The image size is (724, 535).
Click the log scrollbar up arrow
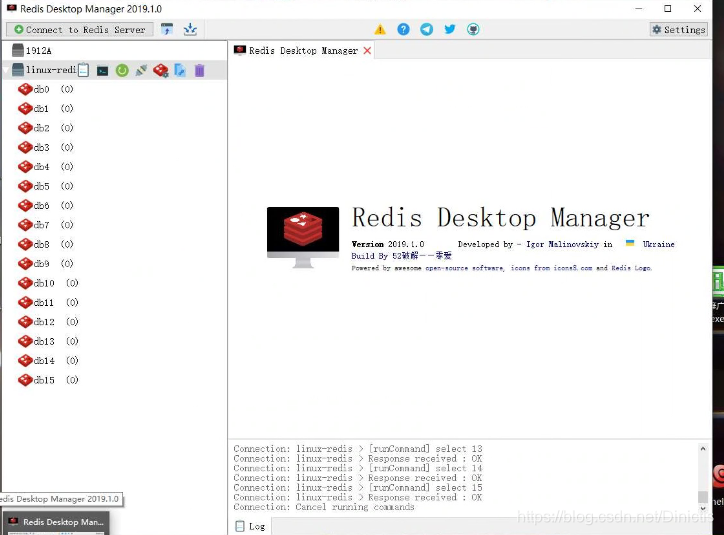point(703,449)
